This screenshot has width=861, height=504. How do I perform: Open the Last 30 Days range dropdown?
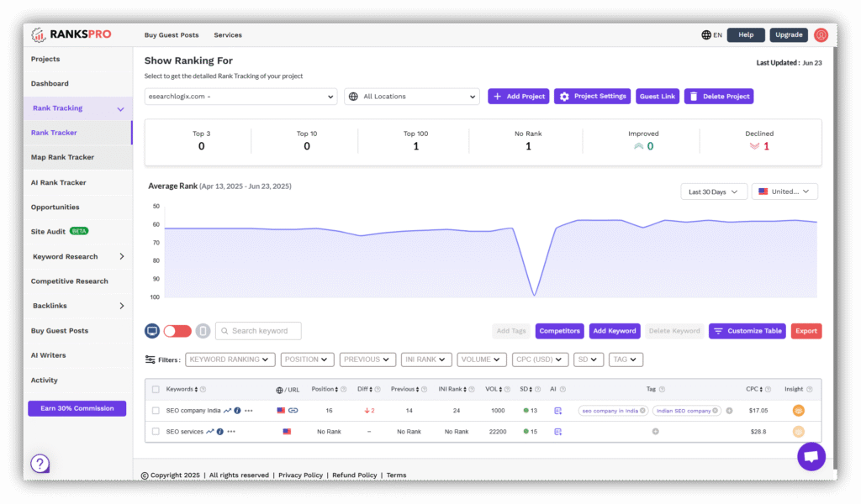(713, 192)
